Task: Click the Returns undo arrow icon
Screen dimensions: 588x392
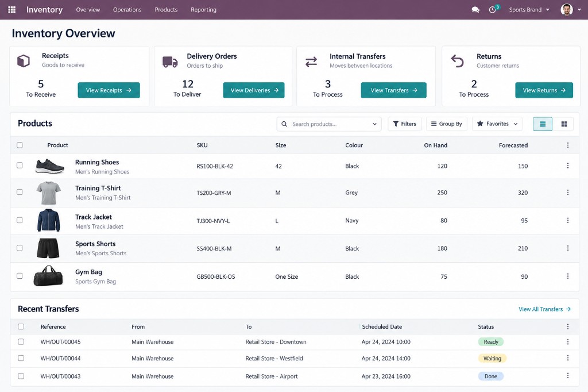Action: [457, 61]
